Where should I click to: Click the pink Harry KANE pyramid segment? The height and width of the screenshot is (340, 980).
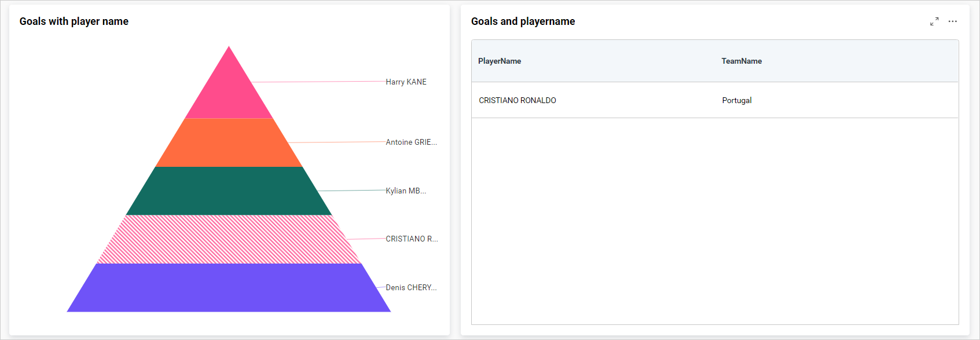(x=229, y=93)
